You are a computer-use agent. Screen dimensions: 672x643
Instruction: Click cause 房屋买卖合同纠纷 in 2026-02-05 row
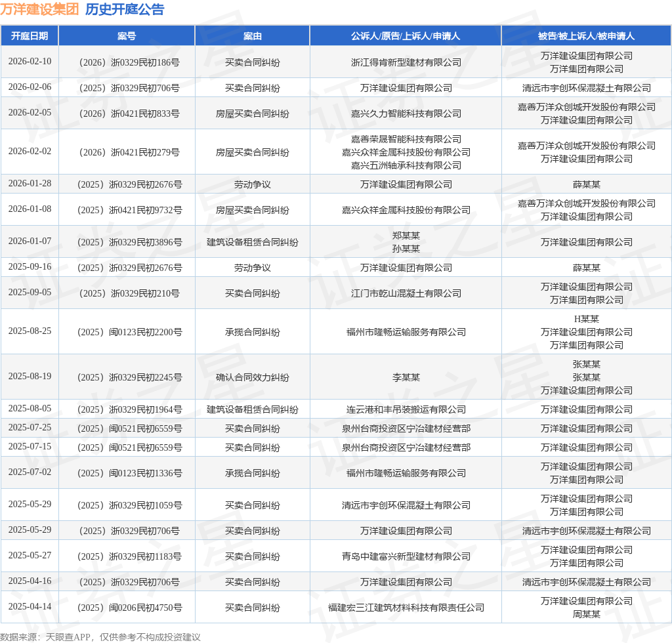tap(253, 114)
